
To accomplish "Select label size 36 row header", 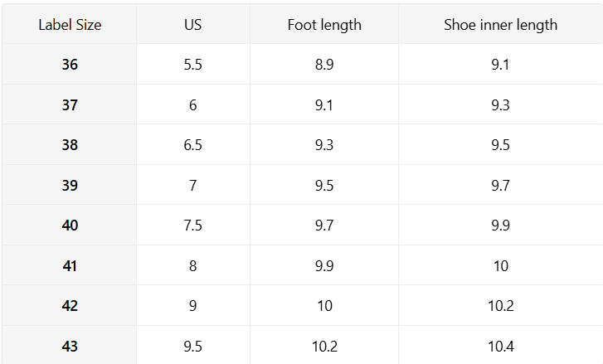I will click(70, 65).
